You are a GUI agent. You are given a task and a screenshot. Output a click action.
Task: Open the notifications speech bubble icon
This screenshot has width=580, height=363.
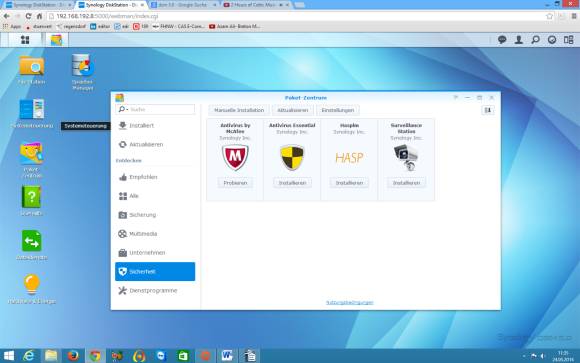pyautogui.click(x=502, y=40)
